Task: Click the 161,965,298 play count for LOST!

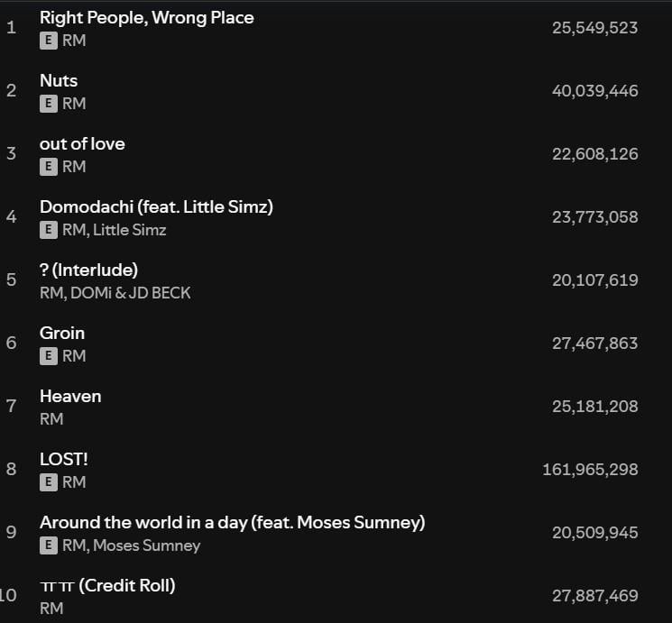Action: click(x=590, y=470)
